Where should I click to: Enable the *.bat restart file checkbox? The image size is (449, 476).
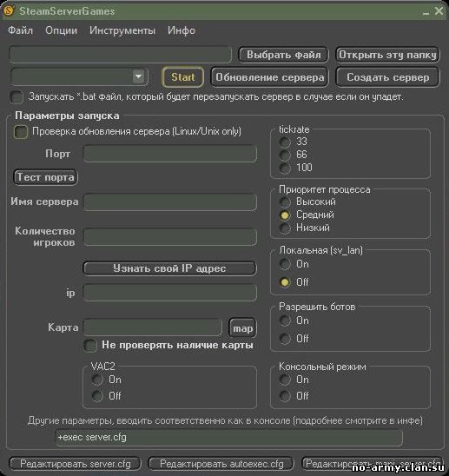point(17,97)
